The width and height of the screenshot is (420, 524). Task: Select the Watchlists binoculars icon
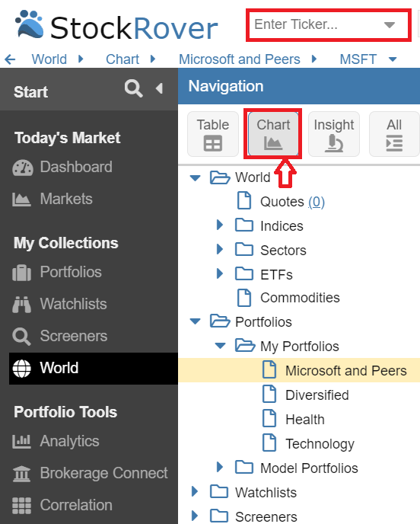tap(22, 305)
